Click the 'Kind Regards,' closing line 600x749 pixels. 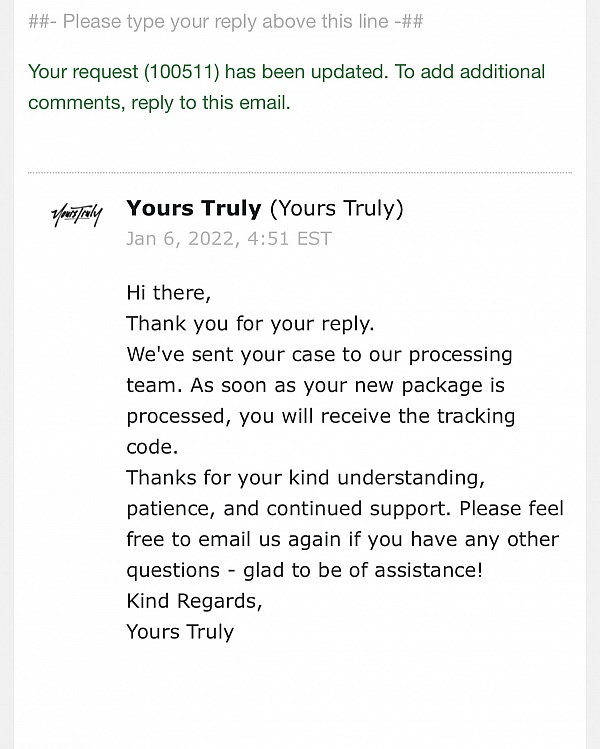tap(193, 601)
